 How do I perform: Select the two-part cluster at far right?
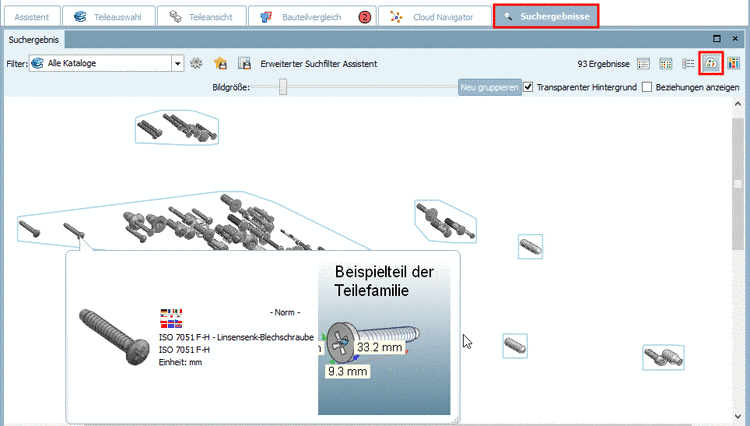tap(663, 357)
